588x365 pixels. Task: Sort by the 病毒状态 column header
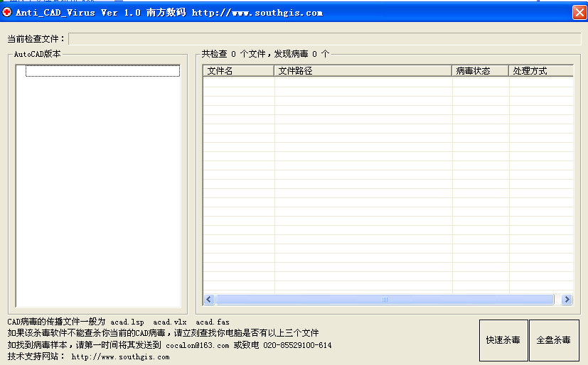(x=481, y=71)
